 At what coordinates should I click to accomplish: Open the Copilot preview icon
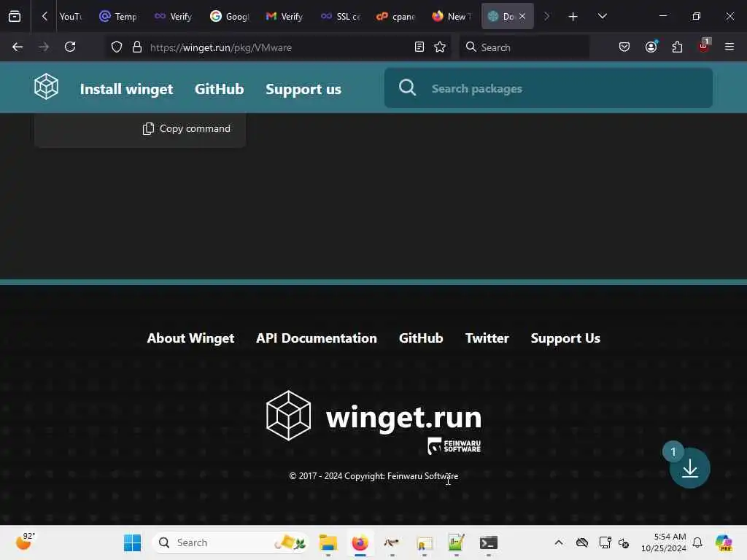724,542
